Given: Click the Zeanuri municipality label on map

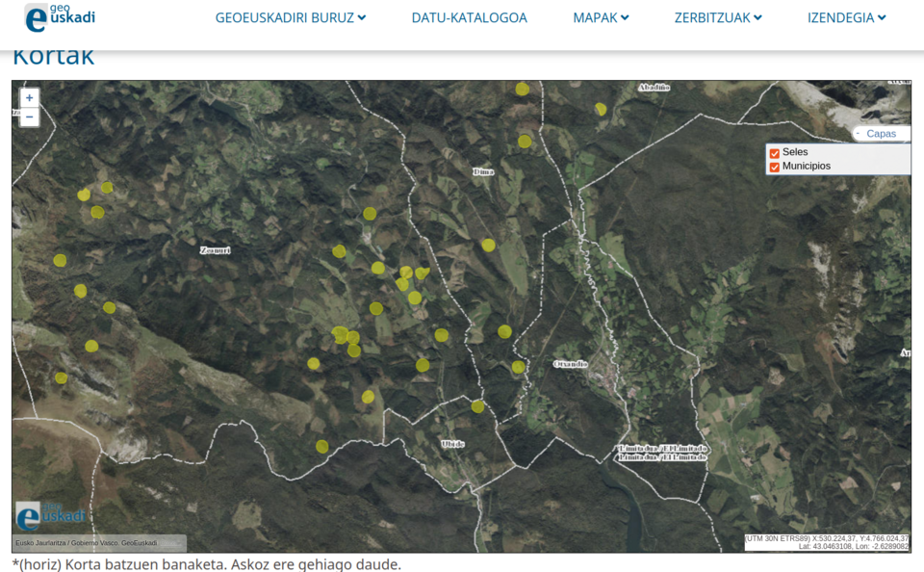Looking at the screenshot, I should coord(215,250).
